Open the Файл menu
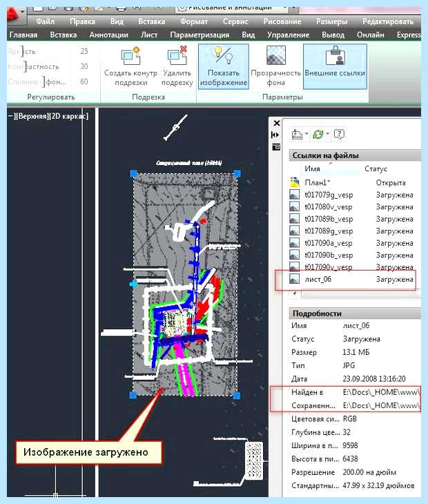 click(x=45, y=21)
